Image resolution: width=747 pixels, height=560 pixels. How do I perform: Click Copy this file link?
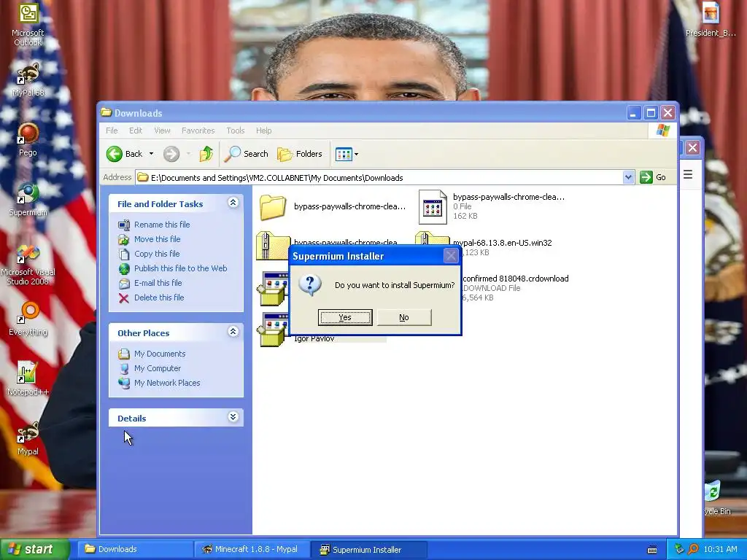click(x=157, y=254)
